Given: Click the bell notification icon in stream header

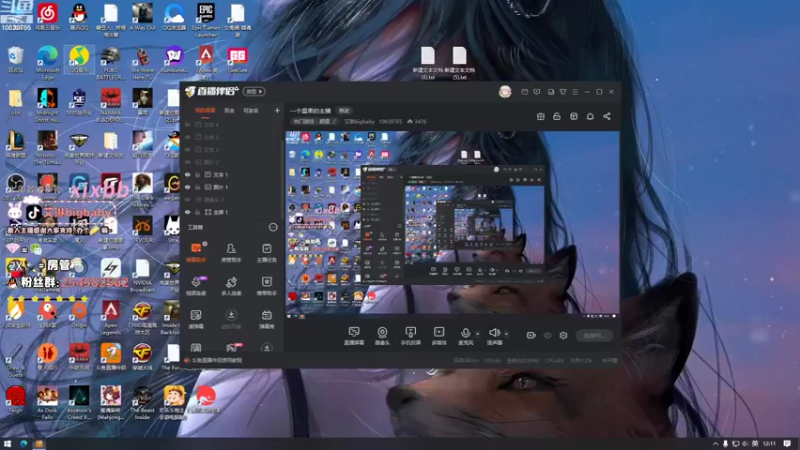Looking at the screenshot, I should (x=590, y=116).
